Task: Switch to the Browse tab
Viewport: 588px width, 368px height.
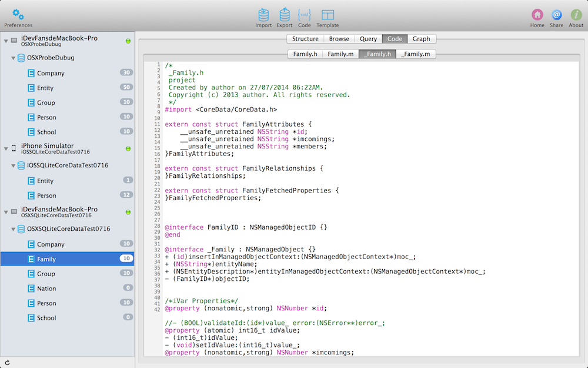Action: point(339,39)
